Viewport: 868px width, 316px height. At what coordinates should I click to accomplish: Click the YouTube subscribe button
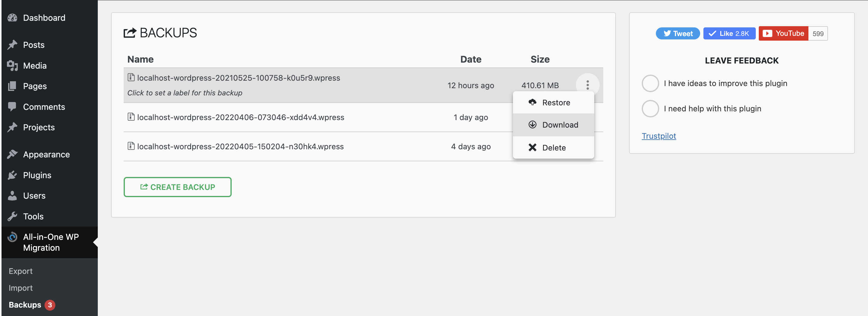(783, 33)
